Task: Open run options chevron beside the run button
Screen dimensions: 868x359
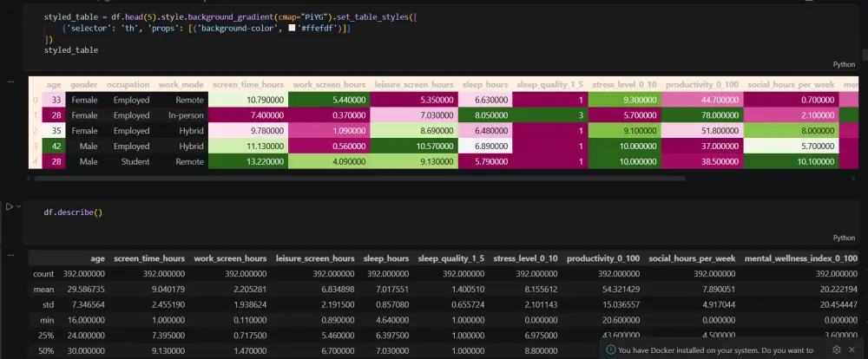Action: [x=19, y=206]
